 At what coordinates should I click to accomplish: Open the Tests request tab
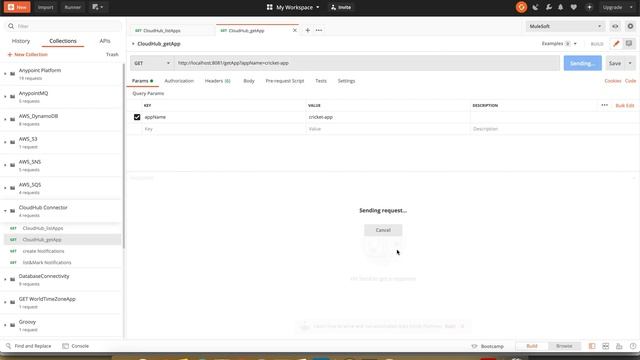[x=321, y=81]
